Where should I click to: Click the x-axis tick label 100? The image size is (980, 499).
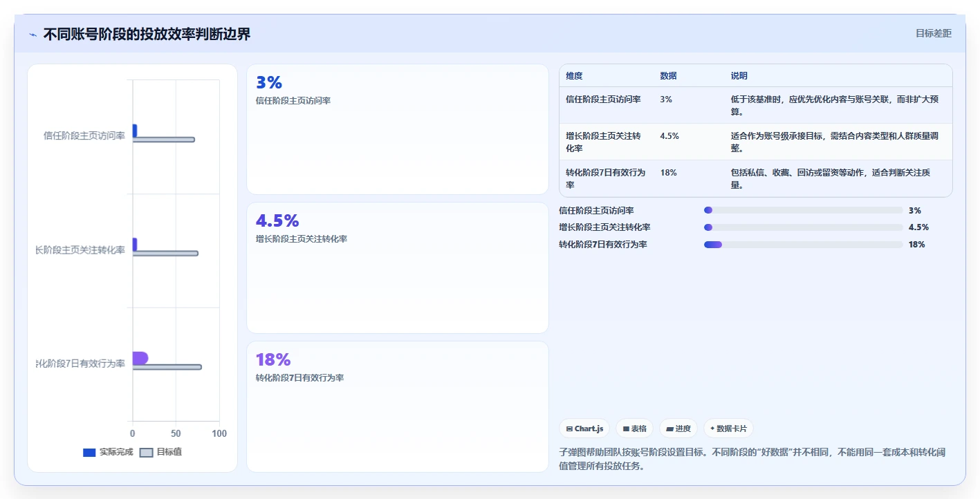point(219,433)
